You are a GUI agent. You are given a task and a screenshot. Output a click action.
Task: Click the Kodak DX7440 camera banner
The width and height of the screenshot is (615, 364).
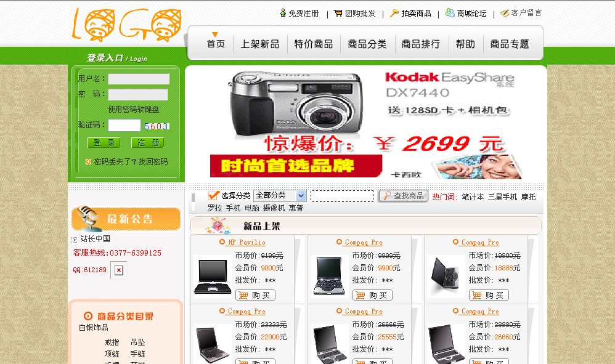click(366, 124)
